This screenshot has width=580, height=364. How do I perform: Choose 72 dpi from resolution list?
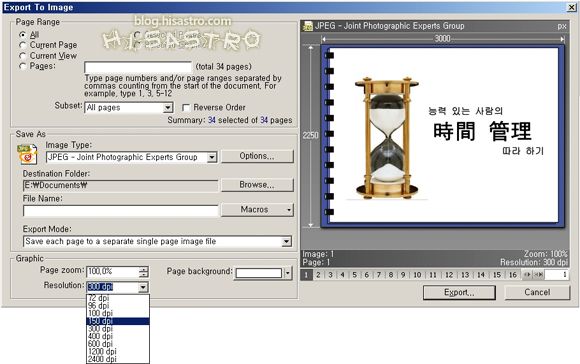pyautogui.click(x=118, y=298)
